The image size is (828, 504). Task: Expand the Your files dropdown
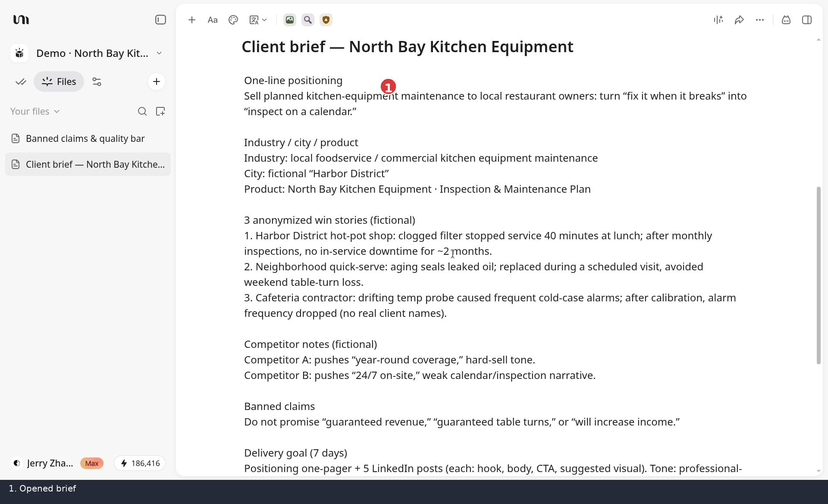coord(35,111)
